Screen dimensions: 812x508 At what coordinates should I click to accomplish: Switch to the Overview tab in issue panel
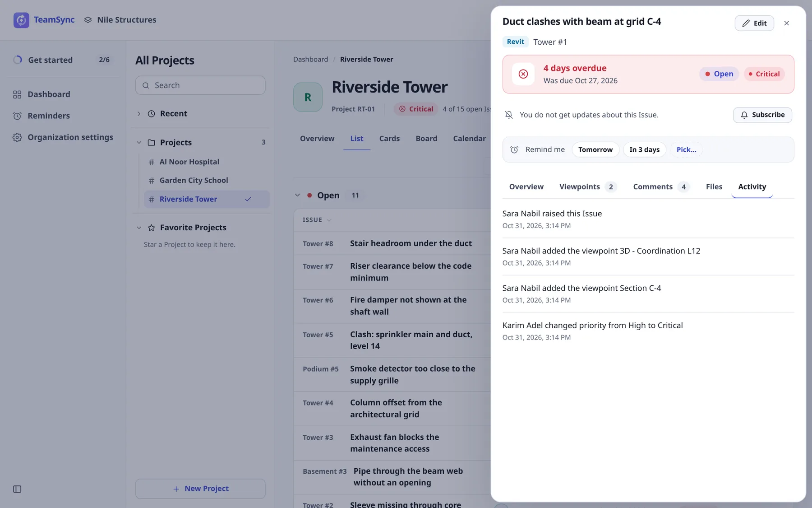526,186
